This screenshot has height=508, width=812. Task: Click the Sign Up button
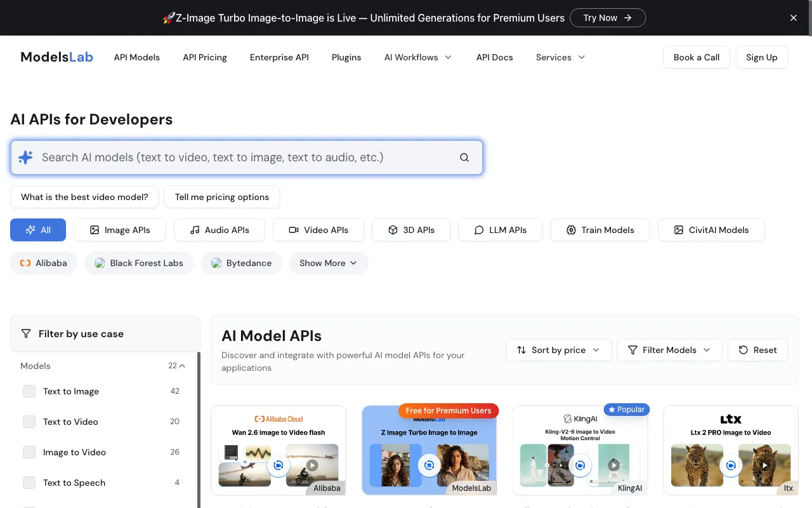pyautogui.click(x=762, y=57)
